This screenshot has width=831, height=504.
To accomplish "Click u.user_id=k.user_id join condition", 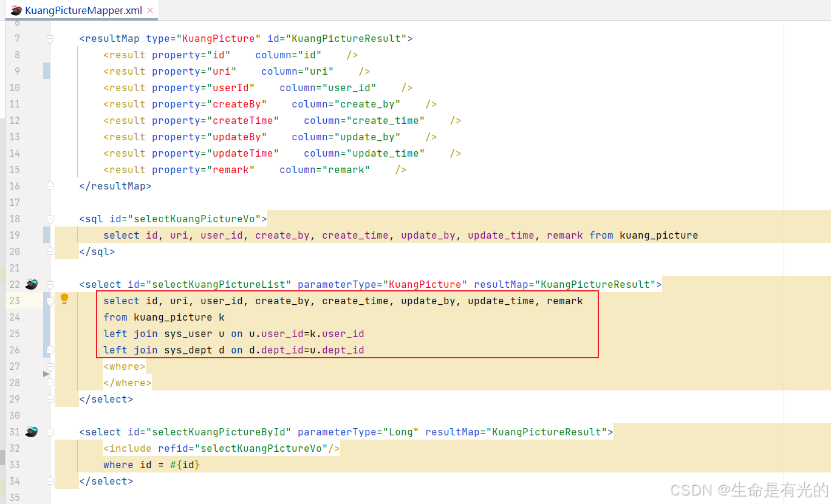I will pos(306,333).
